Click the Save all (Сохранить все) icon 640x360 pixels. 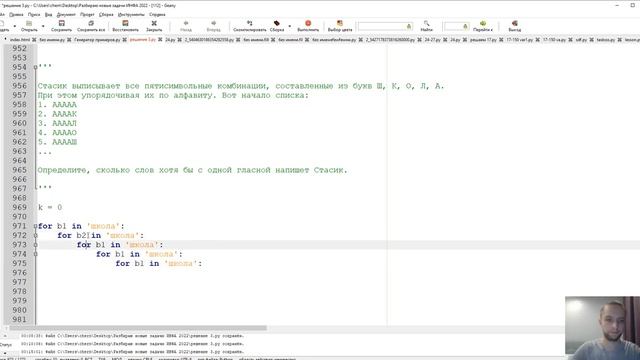(91, 24)
